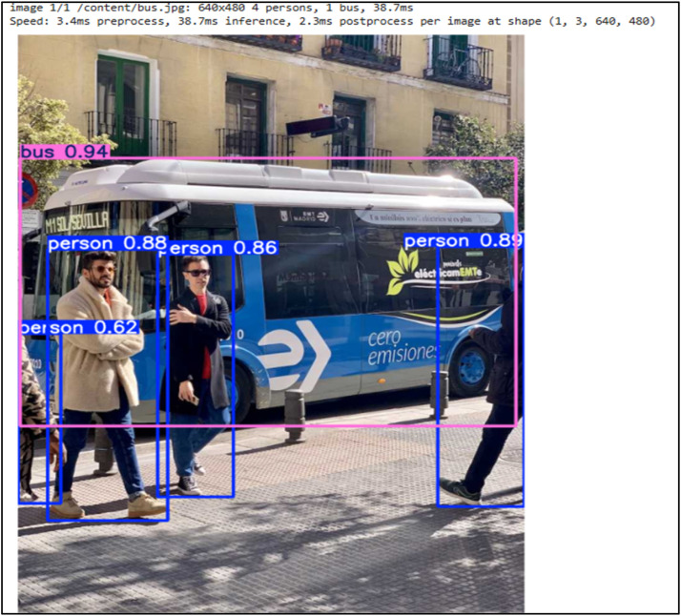The image size is (681, 616).
Task: Click the 'bus 0.94' detection label
Action: (x=64, y=152)
